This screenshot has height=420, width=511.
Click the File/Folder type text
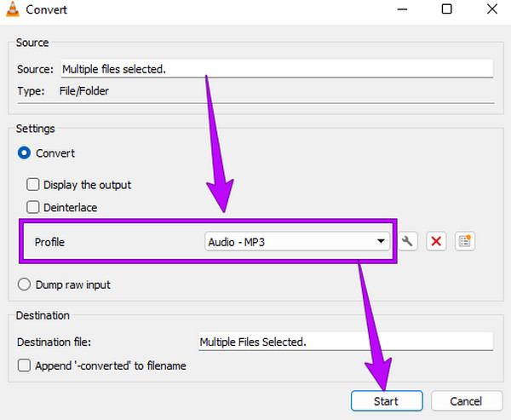click(84, 91)
